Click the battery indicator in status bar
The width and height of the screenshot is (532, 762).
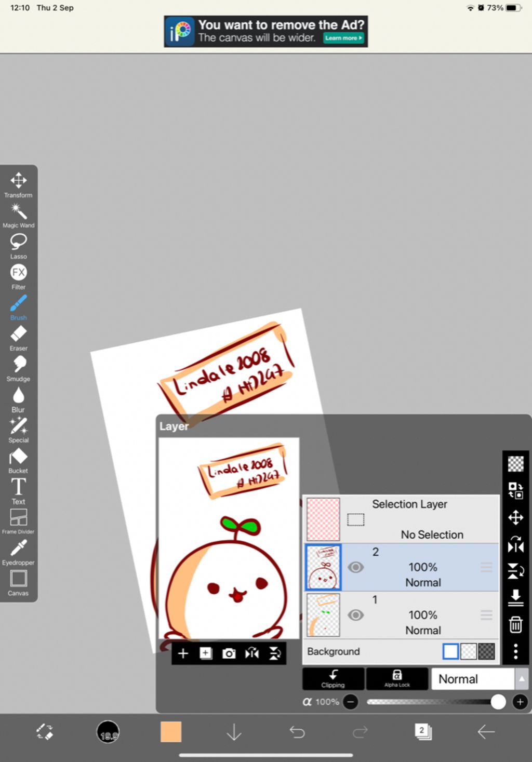(513, 8)
